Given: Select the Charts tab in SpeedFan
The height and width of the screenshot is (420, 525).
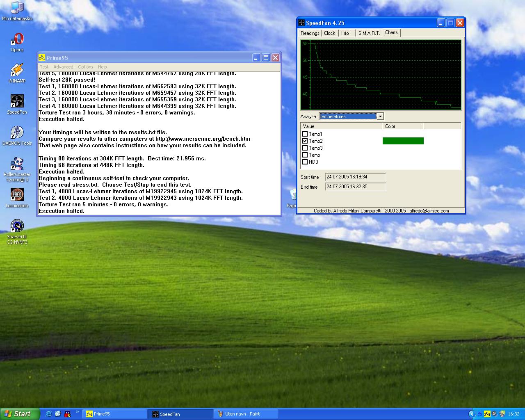Looking at the screenshot, I should [391, 32].
